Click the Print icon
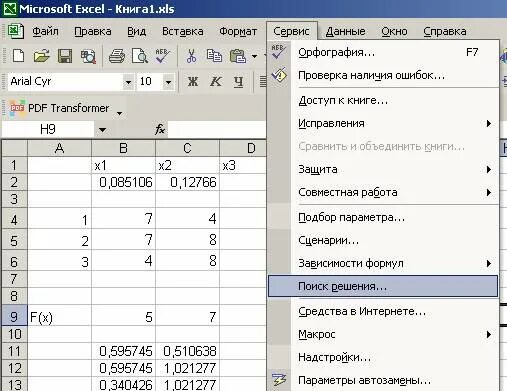This screenshot has height=391, width=507. click(x=117, y=56)
